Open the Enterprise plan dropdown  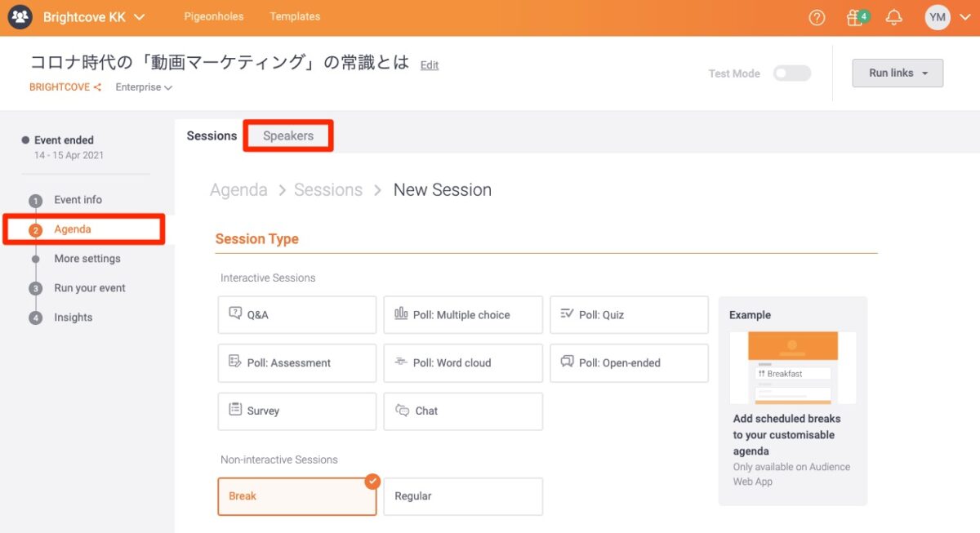click(144, 87)
